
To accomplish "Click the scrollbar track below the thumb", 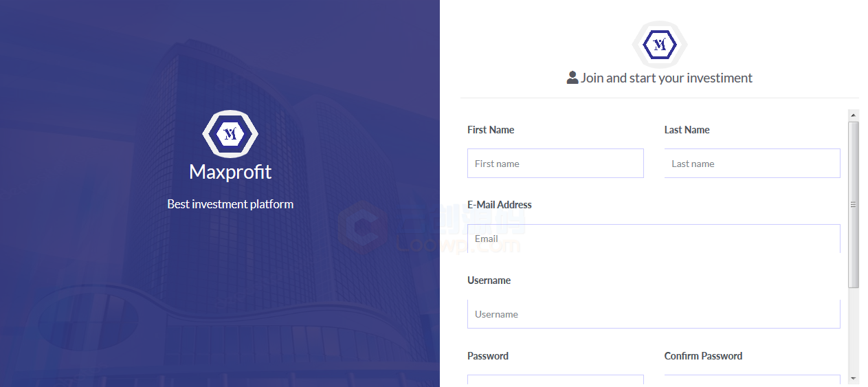I will 854,330.
